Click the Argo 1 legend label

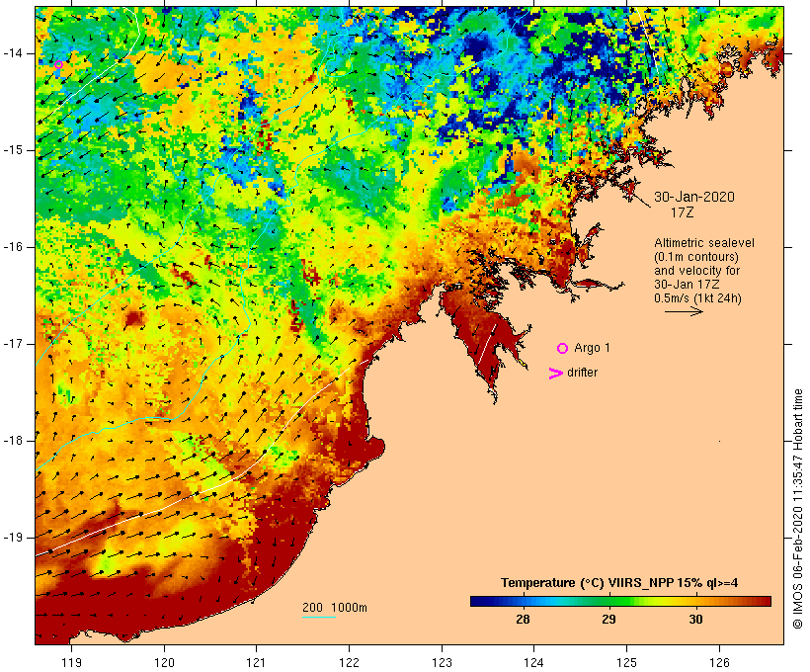592,348
